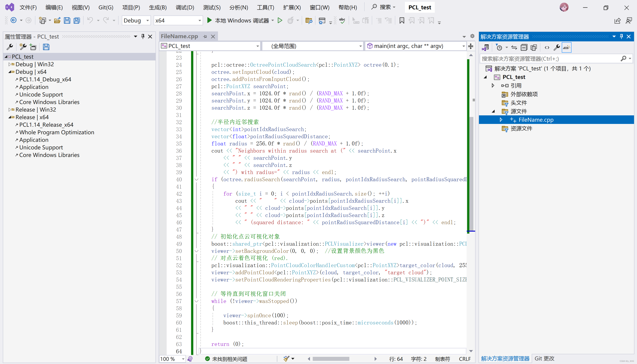Screen dimensions: 637x364
Task: Click the Bookmark toggle icon in toolbar
Action: [402, 20]
